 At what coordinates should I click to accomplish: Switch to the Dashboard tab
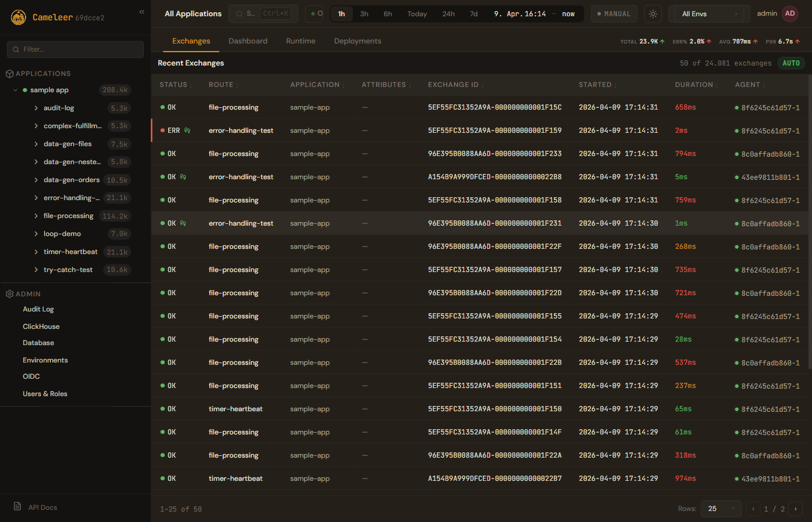248,41
